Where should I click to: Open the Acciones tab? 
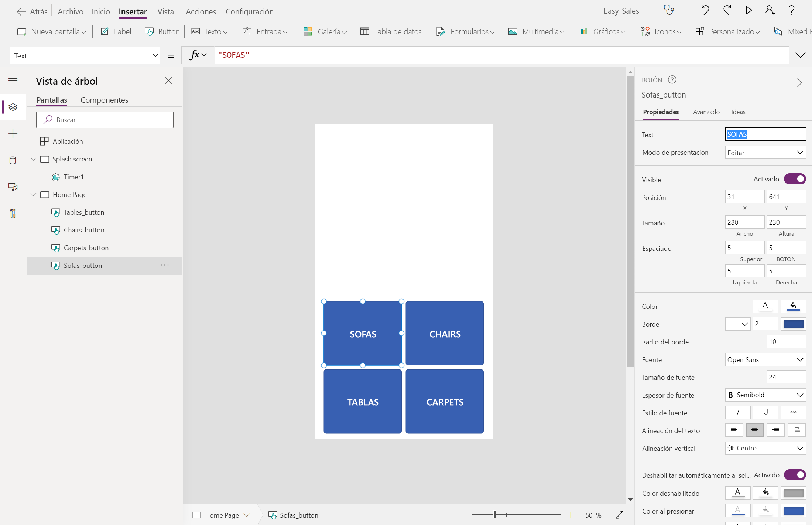(201, 11)
